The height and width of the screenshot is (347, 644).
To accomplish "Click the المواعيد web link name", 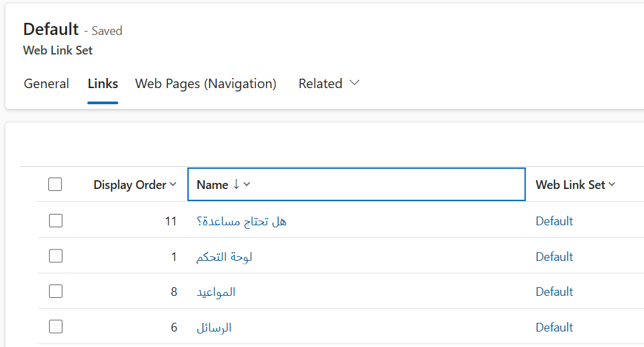I will tap(216, 292).
